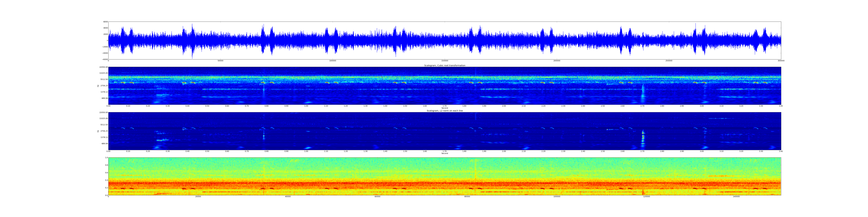Click the 3.40 tick under L2 norm scalogram
Screen dimensions: 868x217
[781, 151]
